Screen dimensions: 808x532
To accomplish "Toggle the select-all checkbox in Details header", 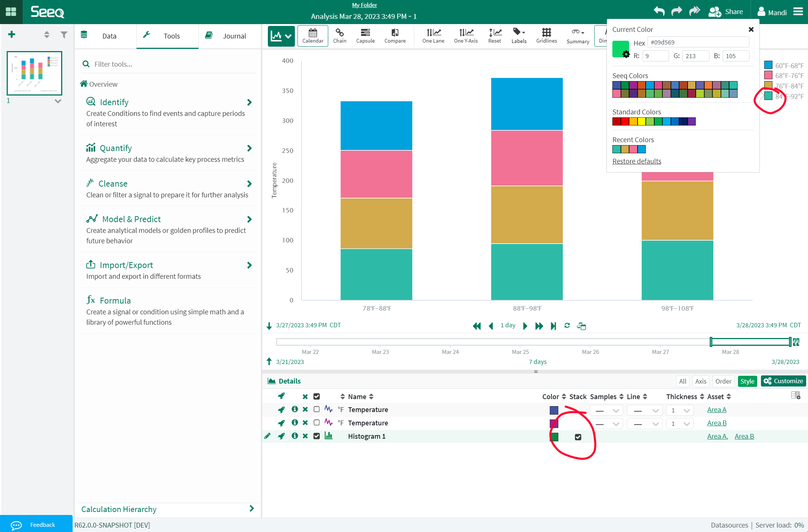I will [316, 397].
